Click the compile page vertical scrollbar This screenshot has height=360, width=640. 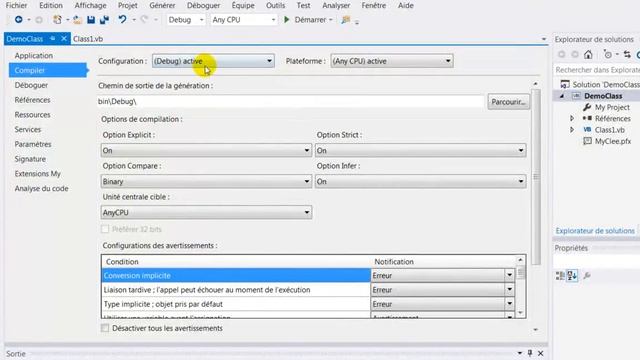click(x=536, y=176)
